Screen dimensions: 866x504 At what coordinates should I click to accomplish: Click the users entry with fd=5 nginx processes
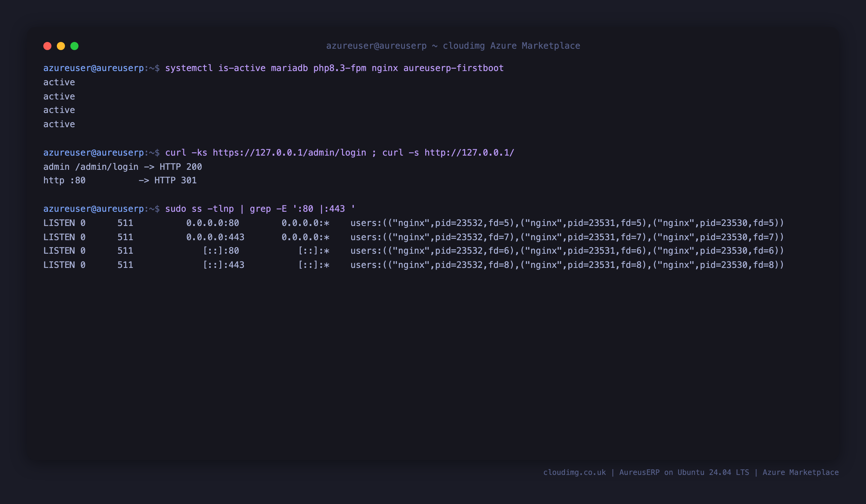[x=567, y=223]
